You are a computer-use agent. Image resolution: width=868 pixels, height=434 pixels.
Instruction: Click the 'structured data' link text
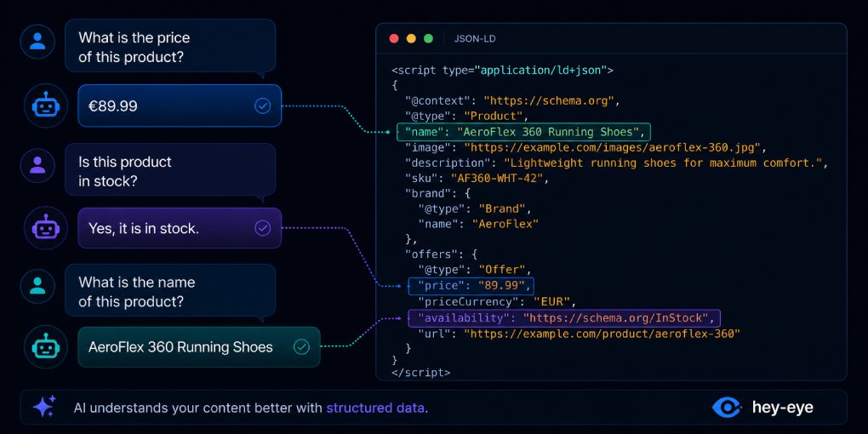375,408
